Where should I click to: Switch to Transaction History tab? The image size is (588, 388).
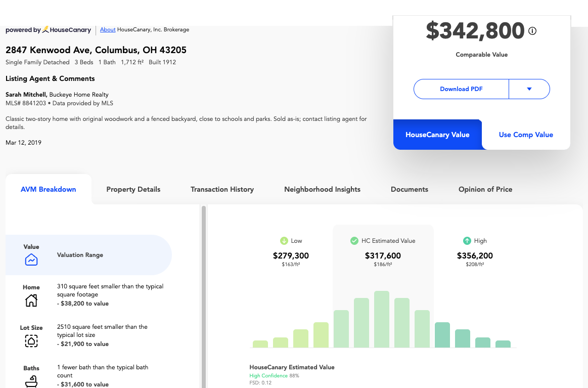click(x=222, y=190)
